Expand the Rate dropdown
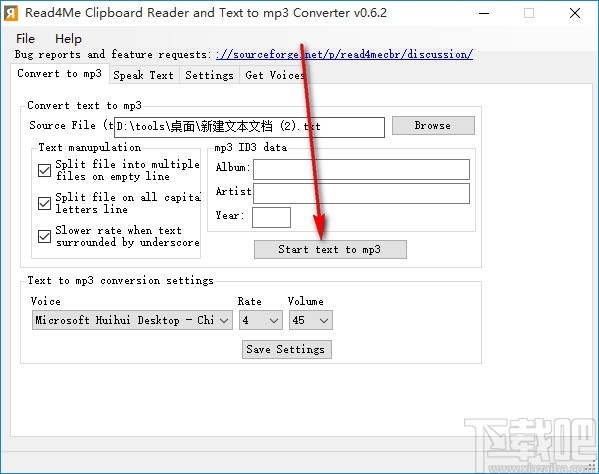The height and width of the screenshot is (474, 599). [261, 320]
